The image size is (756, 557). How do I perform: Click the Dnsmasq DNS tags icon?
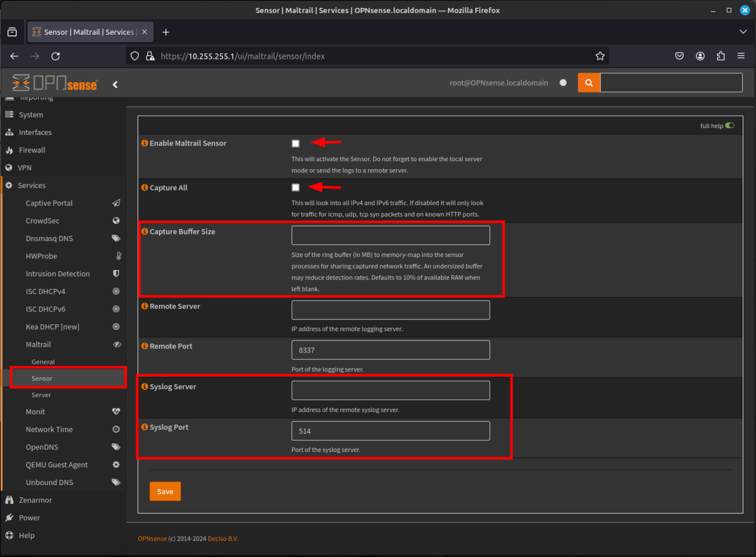[116, 238]
